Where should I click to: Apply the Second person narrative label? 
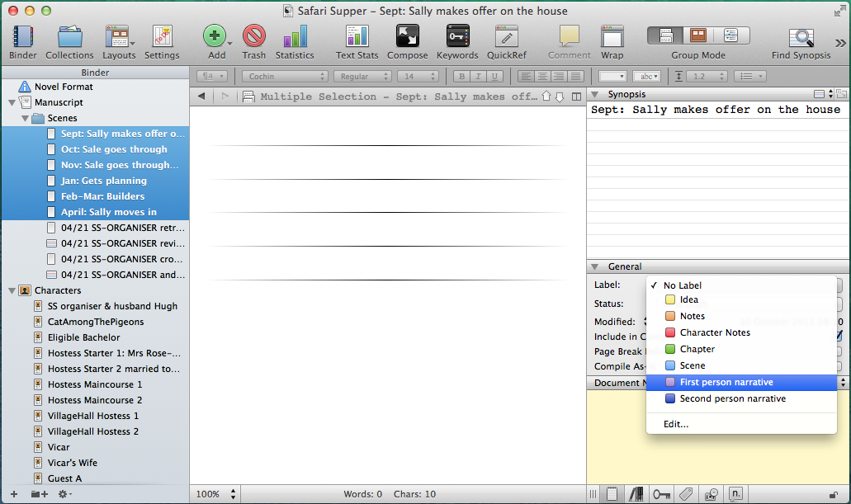741,398
